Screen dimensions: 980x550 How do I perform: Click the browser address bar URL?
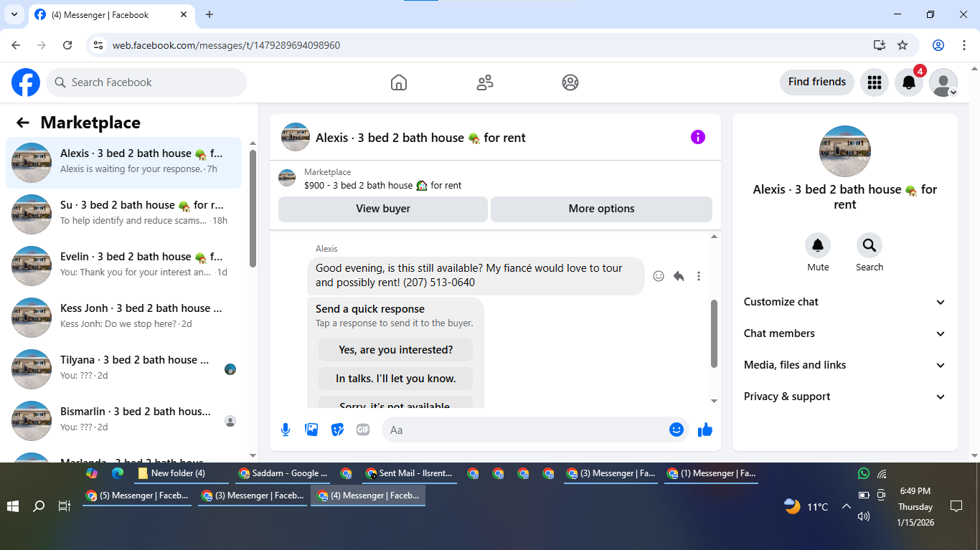pyautogui.click(x=226, y=45)
